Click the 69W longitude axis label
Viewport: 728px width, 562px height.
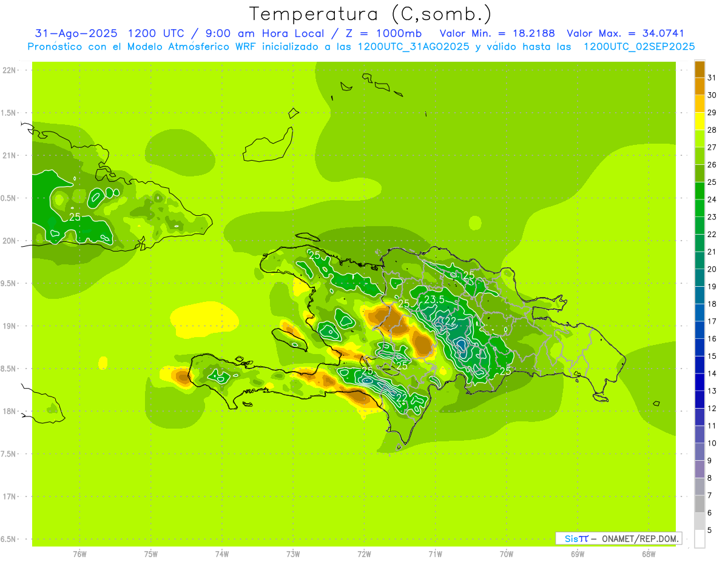[578, 554]
